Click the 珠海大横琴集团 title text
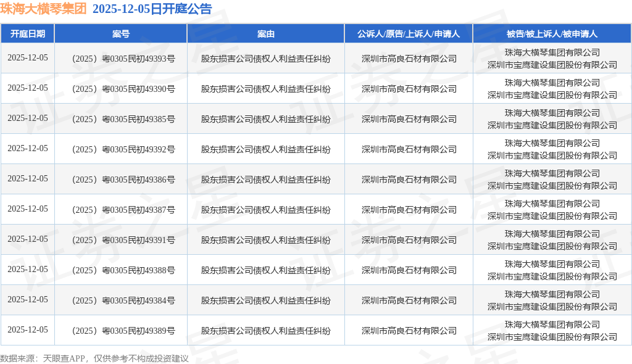The image size is (632, 364). point(43,9)
